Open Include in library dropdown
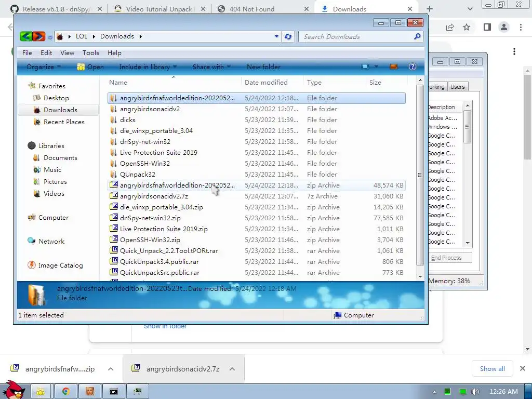This screenshot has width=532, height=399. click(148, 67)
